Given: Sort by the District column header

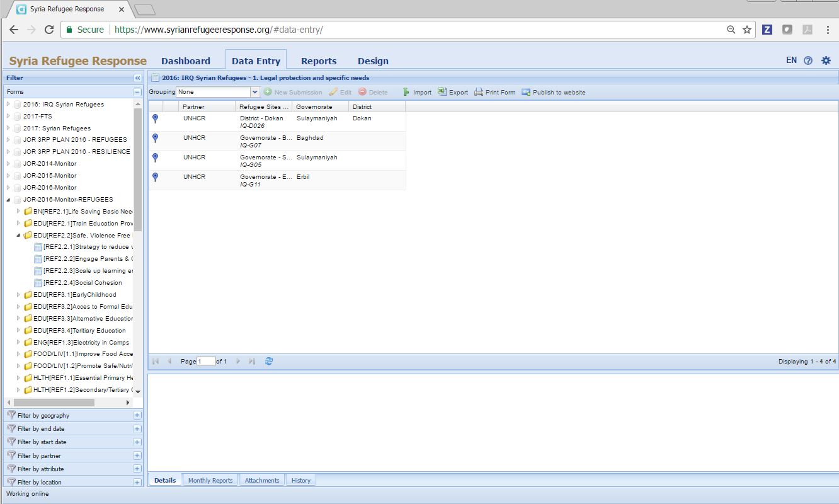Looking at the screenshot, I should 377,106.
